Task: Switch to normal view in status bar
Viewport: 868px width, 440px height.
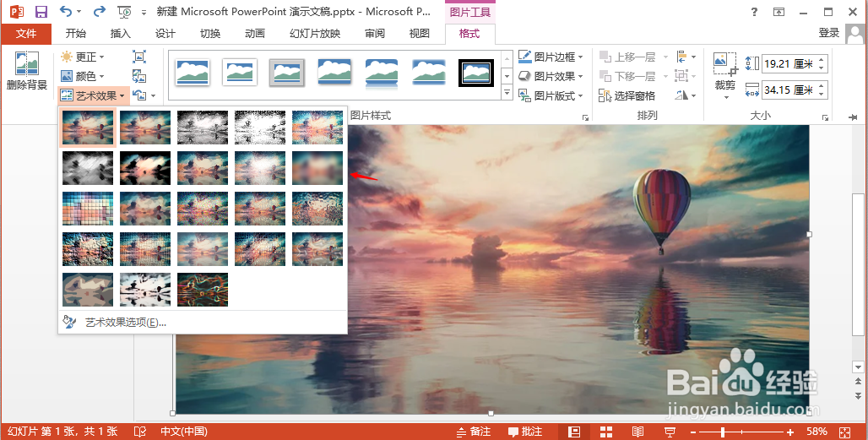Action: click(575, 432)
